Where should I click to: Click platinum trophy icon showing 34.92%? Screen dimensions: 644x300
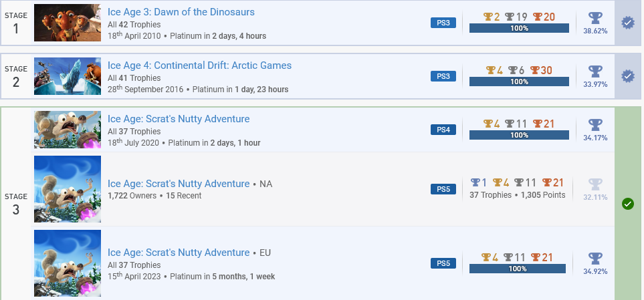[x=595, y=259]
